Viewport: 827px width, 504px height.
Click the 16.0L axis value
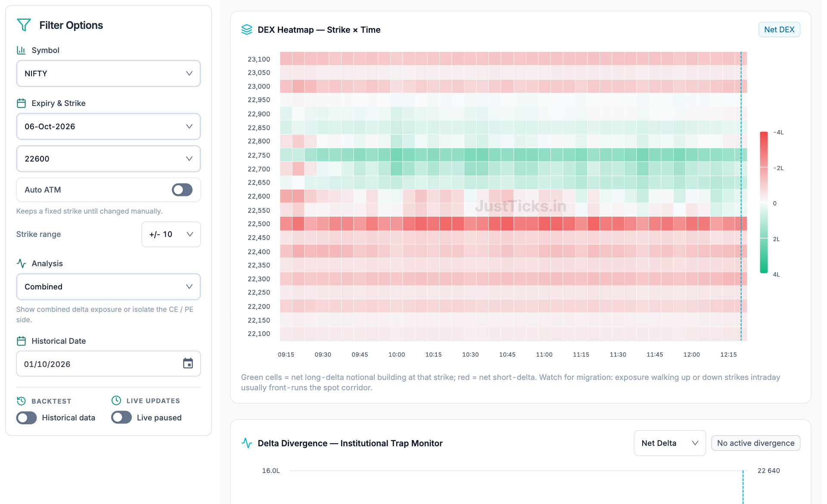(271, 471)
